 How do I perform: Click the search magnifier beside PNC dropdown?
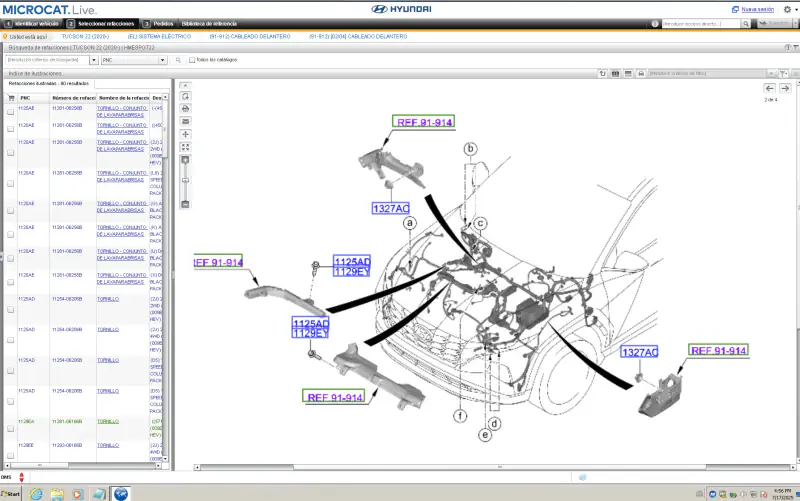177,60
